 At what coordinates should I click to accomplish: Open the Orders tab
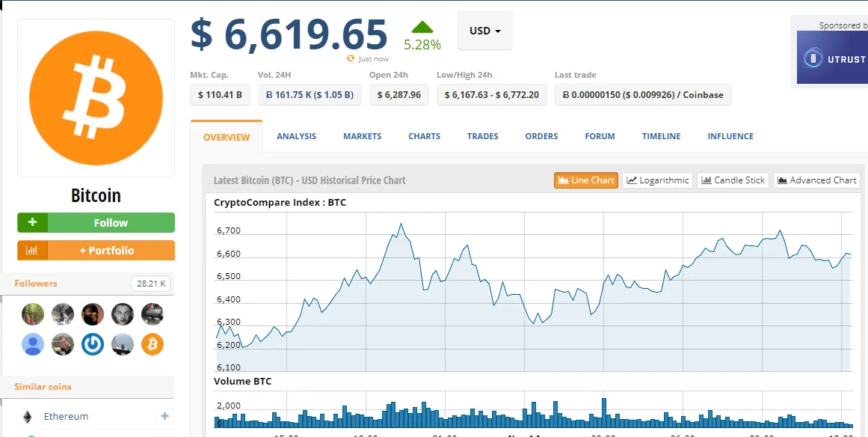point(541,136)
